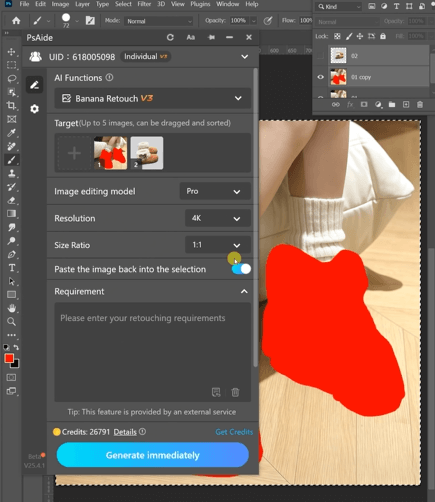
Task: Collapse the Requirement section
Action: (244, 291)
